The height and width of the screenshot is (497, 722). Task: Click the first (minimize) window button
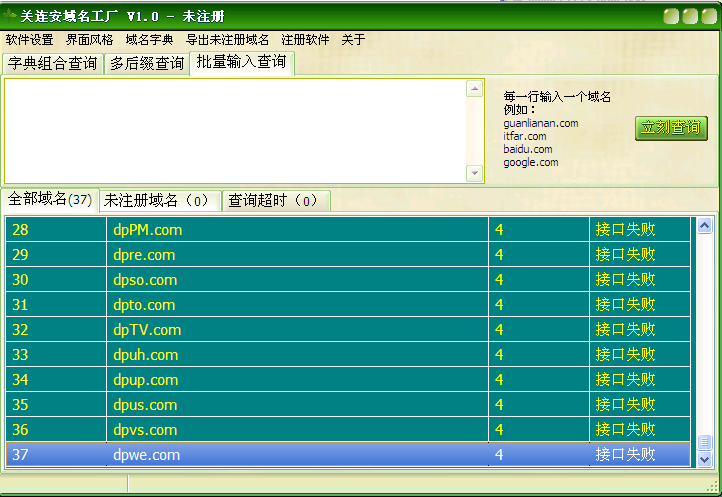[671, 16]
